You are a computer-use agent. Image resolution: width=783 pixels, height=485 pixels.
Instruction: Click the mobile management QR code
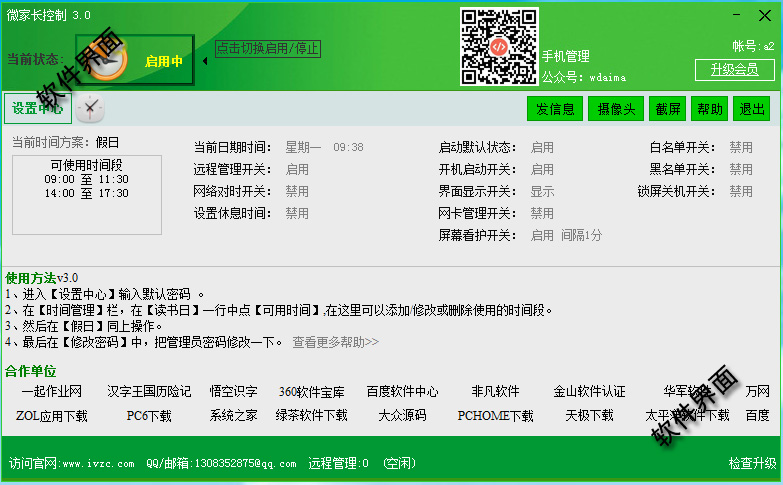pyautogui.click(x=499, y=46)
